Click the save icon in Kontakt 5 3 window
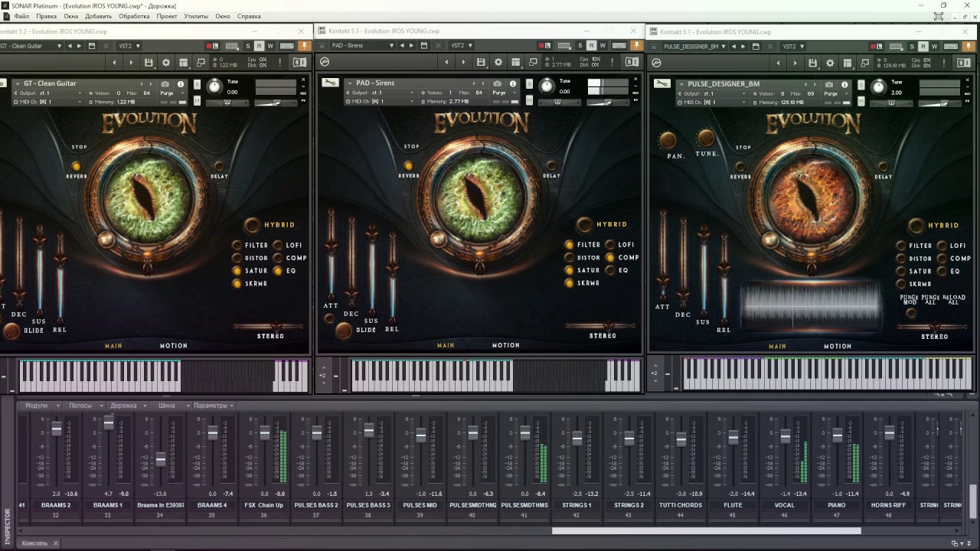Screen dimensions: 980x551 pyautogui.click(x=481, y=62)
